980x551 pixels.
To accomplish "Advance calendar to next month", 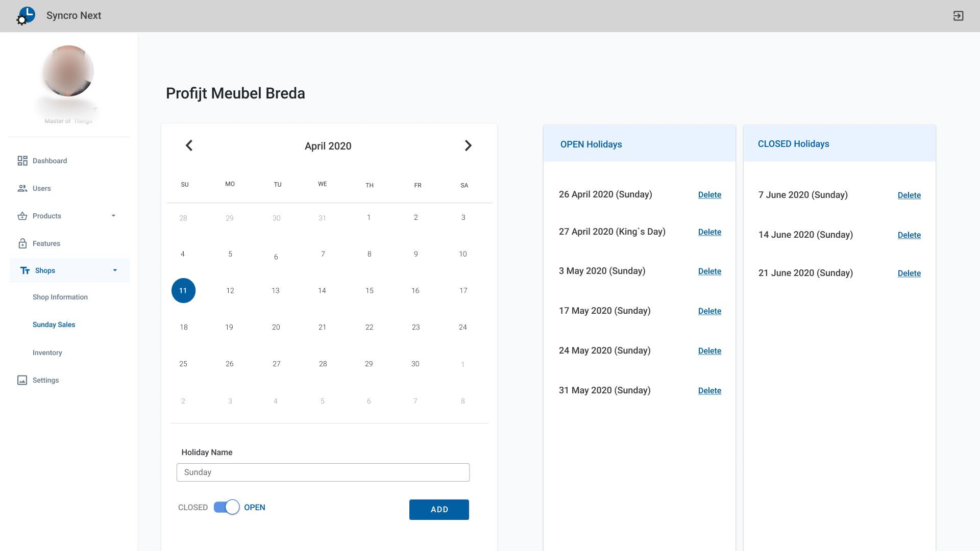I will (468, 145).
